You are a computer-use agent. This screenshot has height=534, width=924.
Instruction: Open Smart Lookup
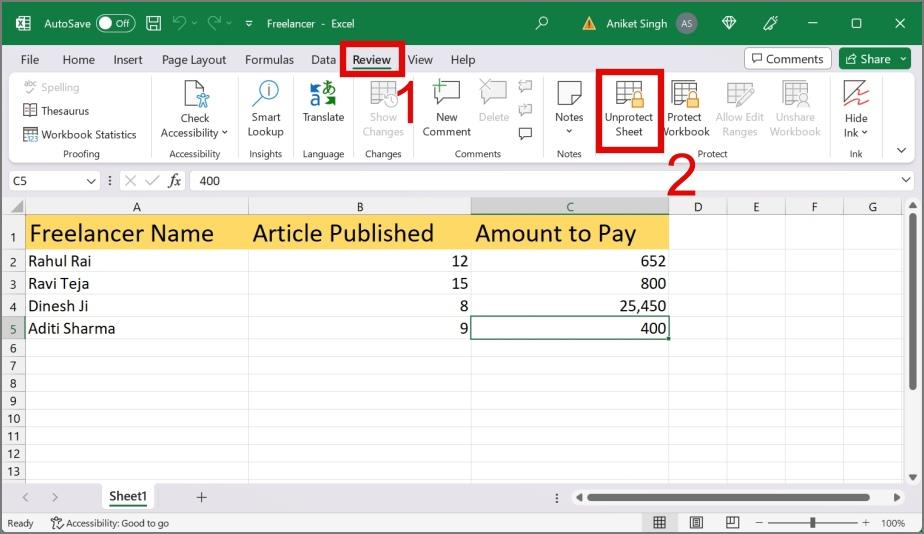coord(266,109)
